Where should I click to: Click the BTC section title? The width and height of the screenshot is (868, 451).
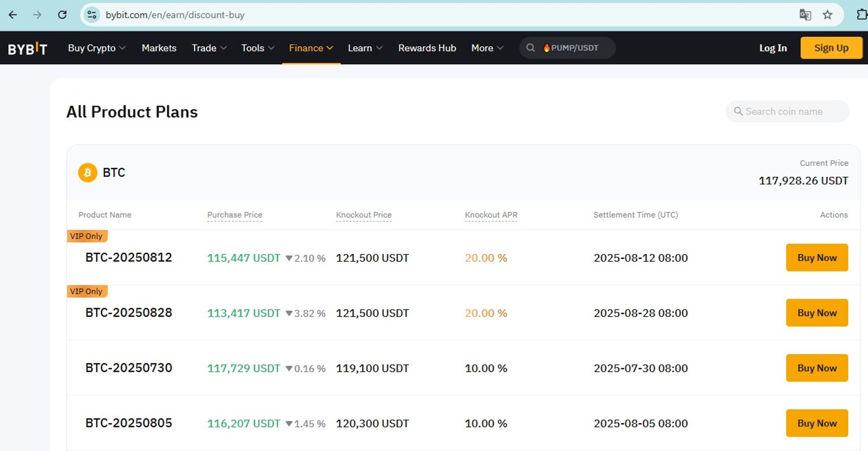click(114, 173)
